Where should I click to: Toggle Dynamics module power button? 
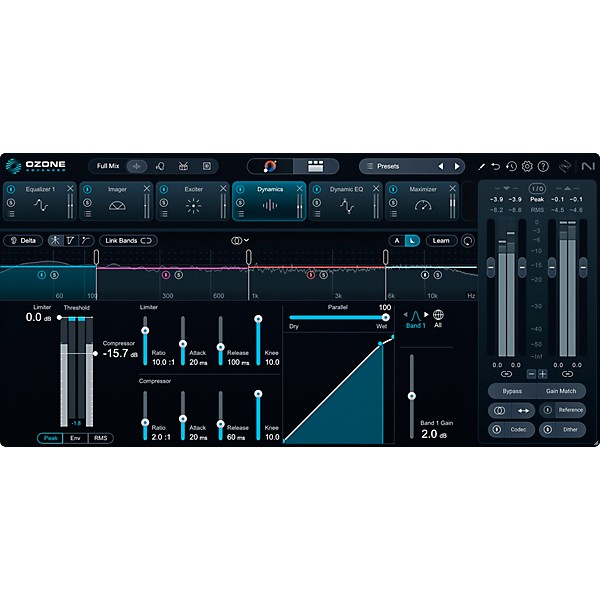tap(240, 189)
